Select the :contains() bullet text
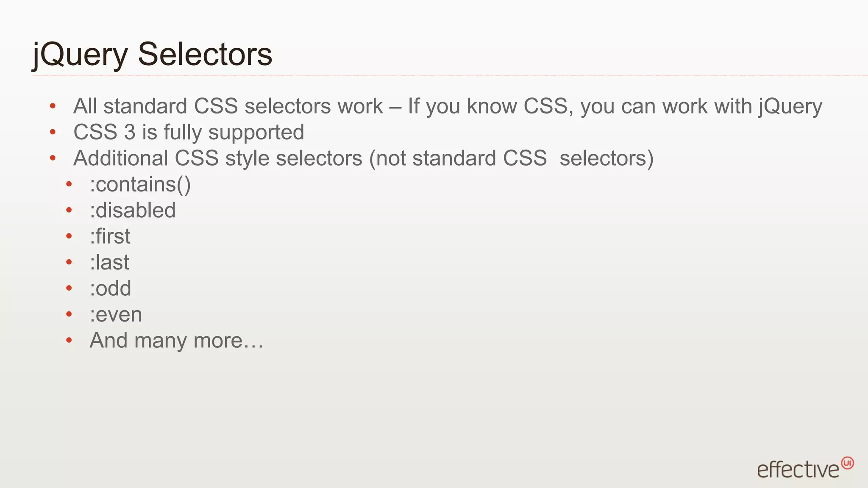The width and height of the screenshot is (868, 488). 140,185
